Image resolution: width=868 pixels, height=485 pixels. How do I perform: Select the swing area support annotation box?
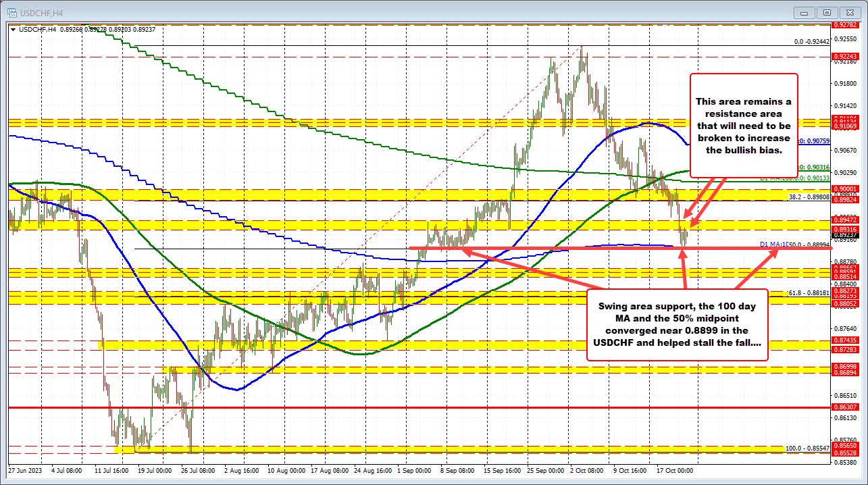[676, 324]
